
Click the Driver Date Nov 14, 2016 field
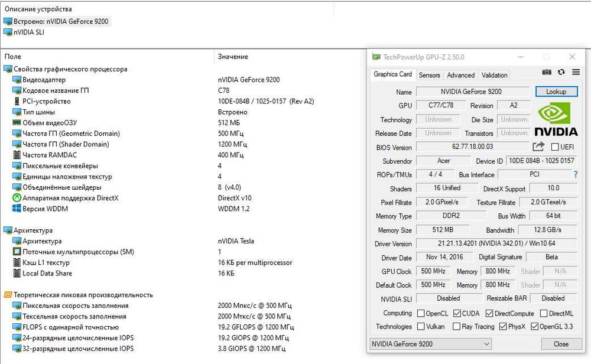(x=444, y=257)
